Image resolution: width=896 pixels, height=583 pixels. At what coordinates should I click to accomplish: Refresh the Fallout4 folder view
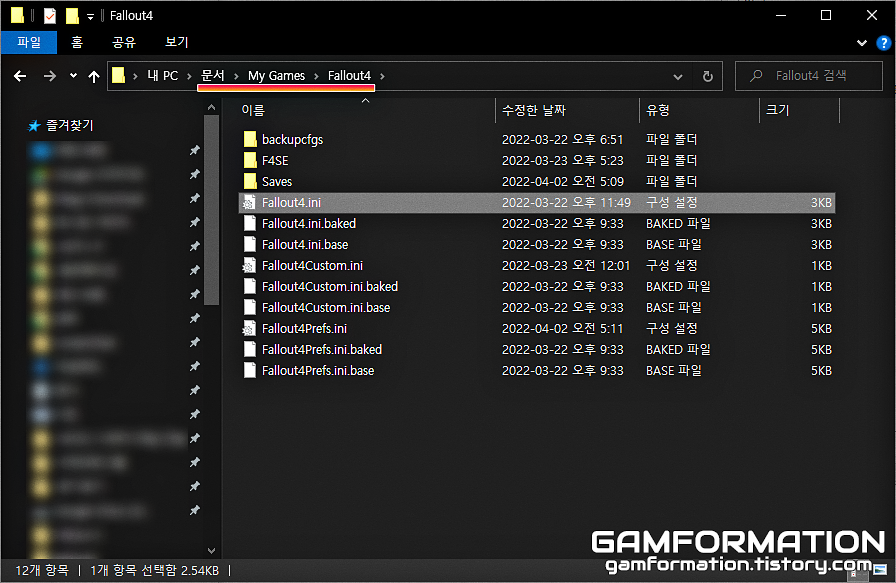[707, 76]
